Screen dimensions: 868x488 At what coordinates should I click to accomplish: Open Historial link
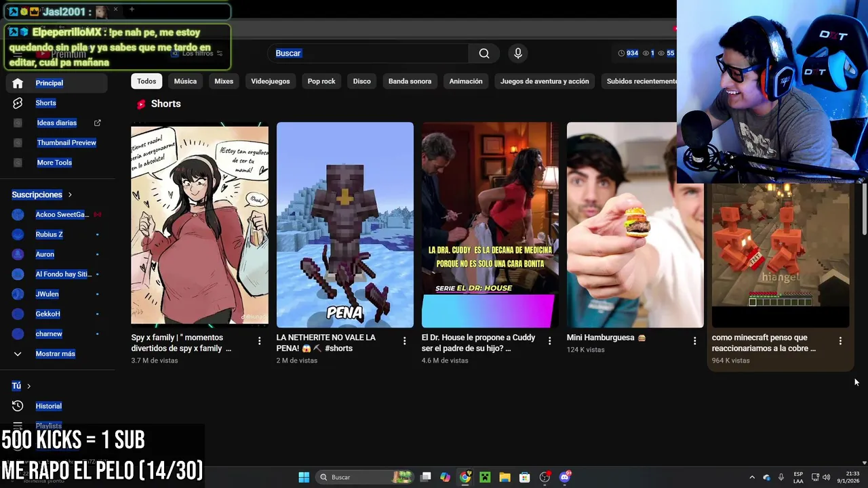click(x=48, y=406)
